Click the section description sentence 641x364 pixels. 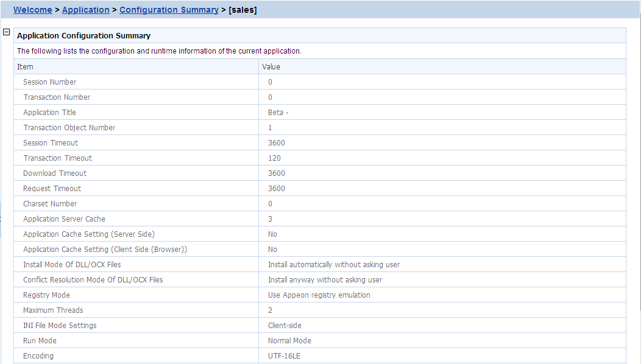[x=159, y=51]
